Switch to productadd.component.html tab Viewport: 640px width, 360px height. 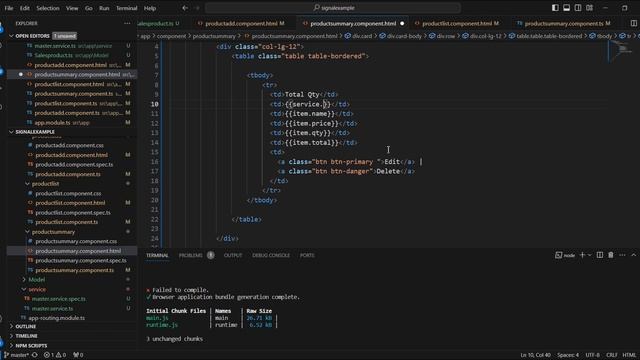(241, 24)
